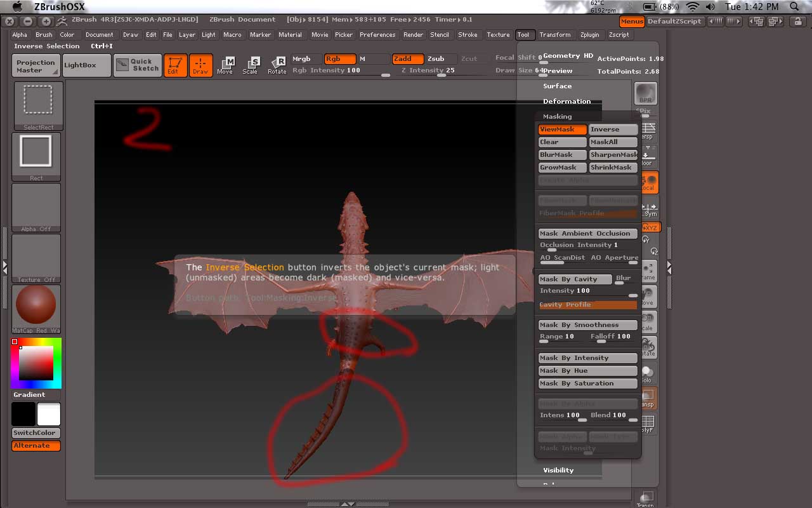Toggle the Floor grid display
The height and width of the screenshot is (508, 812).
648,154
